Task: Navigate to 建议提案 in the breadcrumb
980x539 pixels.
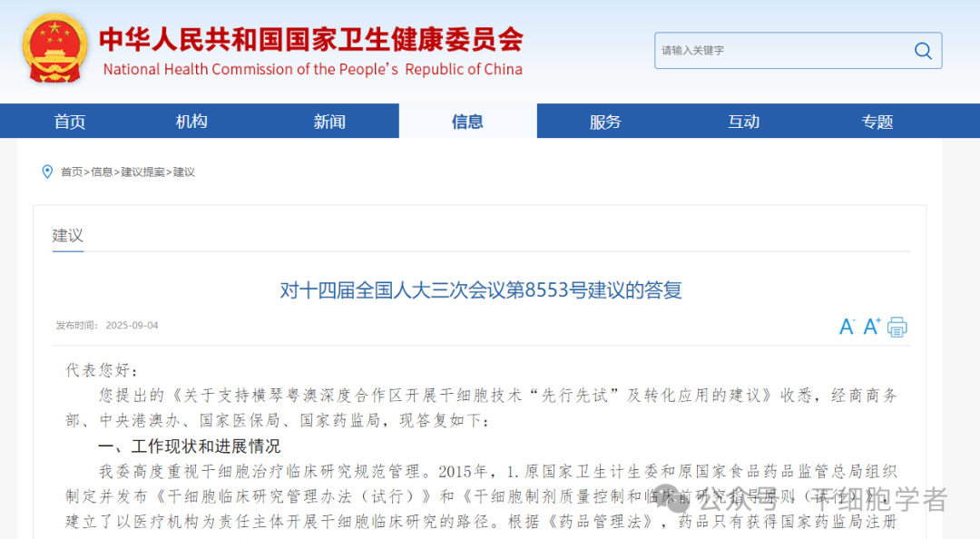Action: click(143, 172)
